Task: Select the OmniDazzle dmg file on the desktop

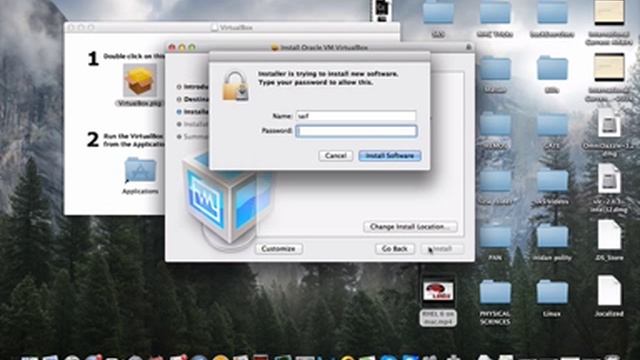Action: point(609,124)
